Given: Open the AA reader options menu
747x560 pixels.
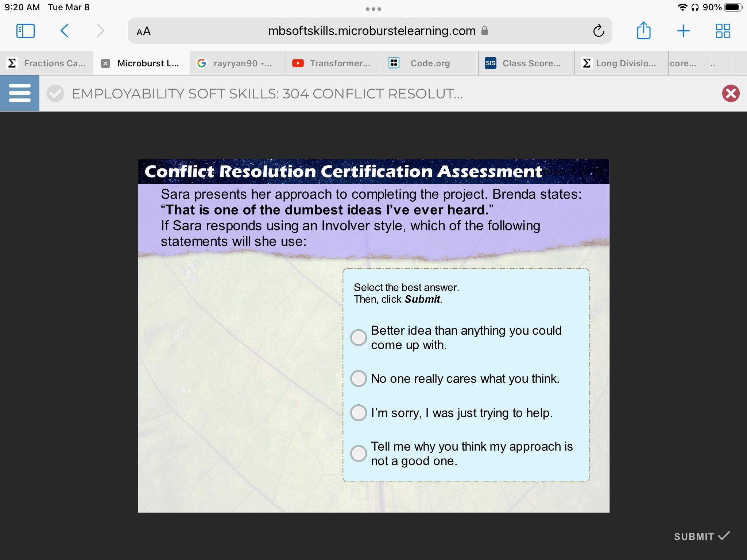Looking at the screenshot, I should pyautogui.click(x=144, y=31).
